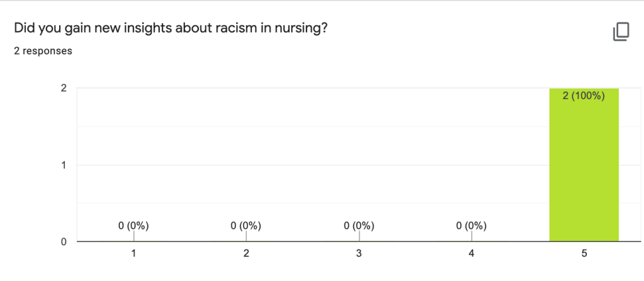Click the tick mark above x-axis label 3
The width and height of the screenshot is (644, 281).
pyautogui.click(x=359, y=236)
